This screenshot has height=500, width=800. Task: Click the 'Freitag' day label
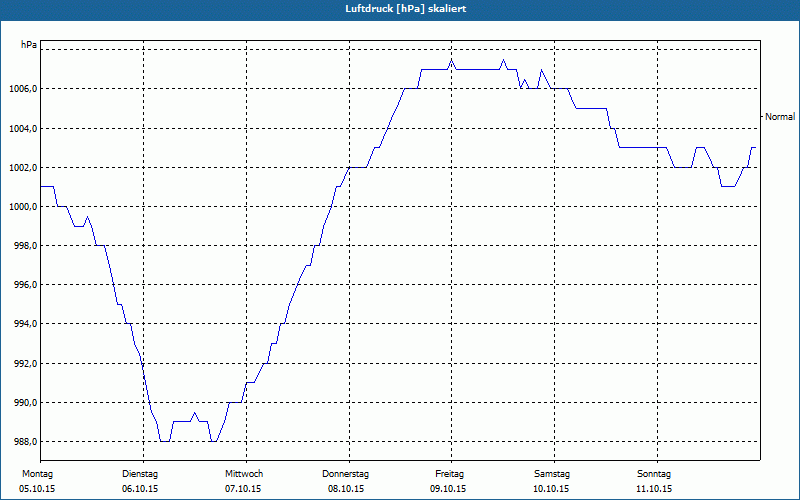point(449,474)
